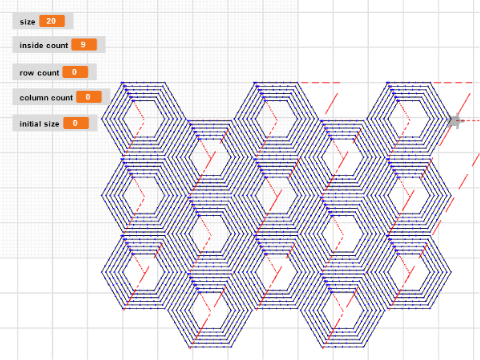This screenshot has width=480, height=360.
Task: Click the row count variable monitor
Action: click(x=55, y=72)
